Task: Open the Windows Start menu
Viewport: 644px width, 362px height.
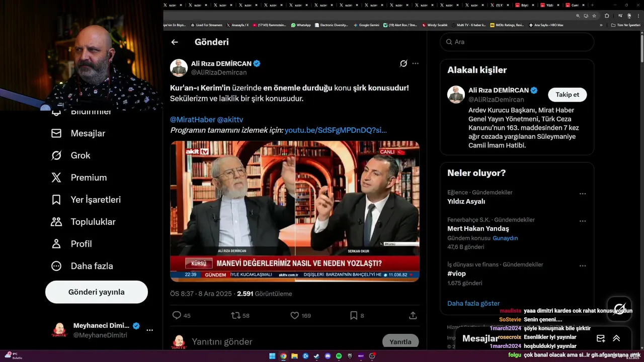Action: pos(272,356)
